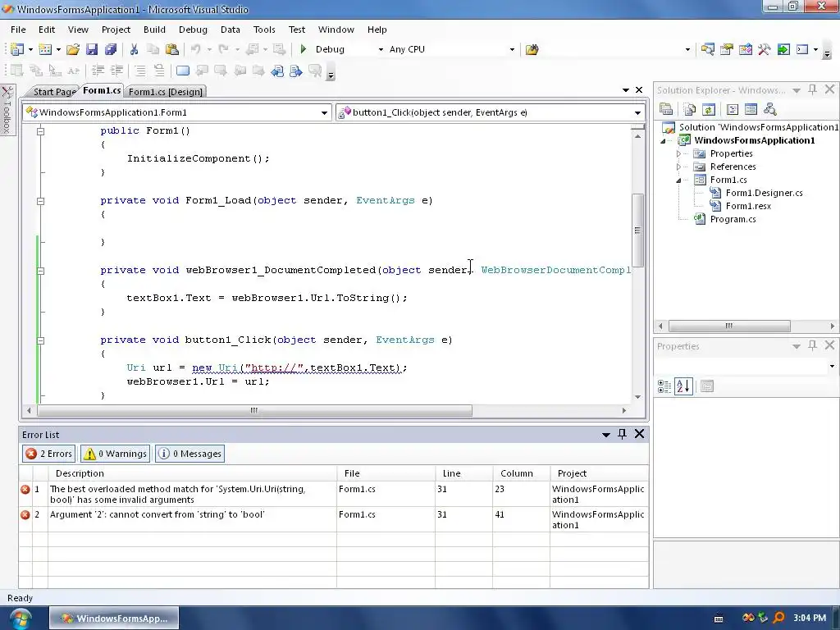Open the Tools menu
This screenshot has height=630, width=840.
(x=264, y=30)
